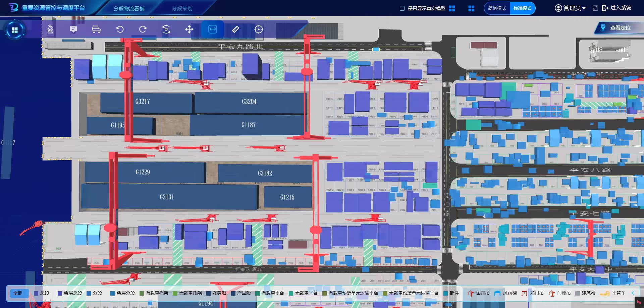This screenshot has width=644, height=308.
Task: Open the 分段物流看板 tab
Action: (x=129, y=8)
